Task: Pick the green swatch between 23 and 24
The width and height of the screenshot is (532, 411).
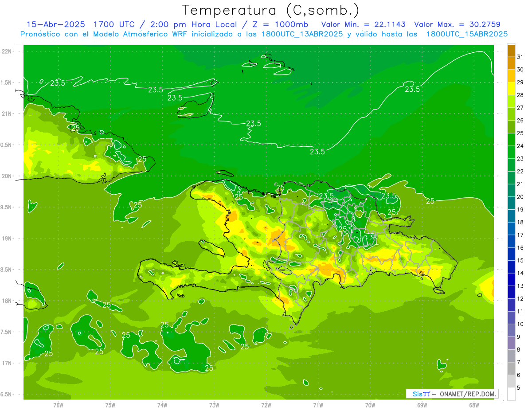Action: pyautogui.click(x=511, y=153)
